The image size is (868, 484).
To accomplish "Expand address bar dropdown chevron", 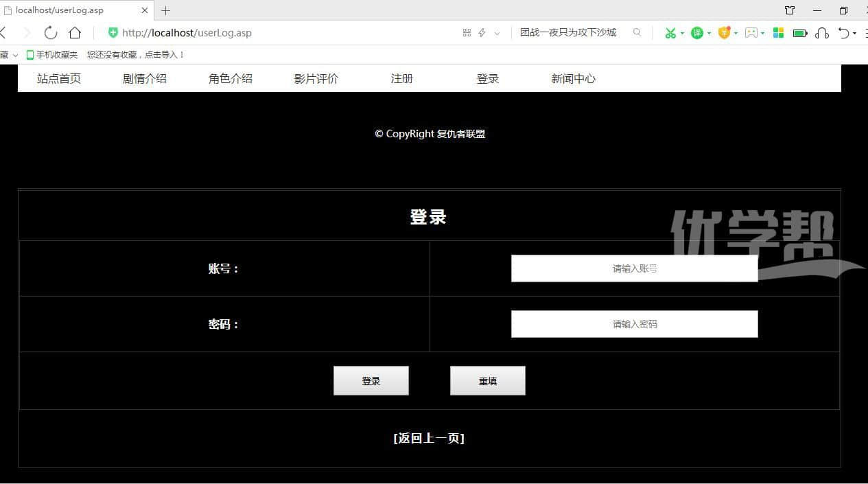I will (497, 33).
